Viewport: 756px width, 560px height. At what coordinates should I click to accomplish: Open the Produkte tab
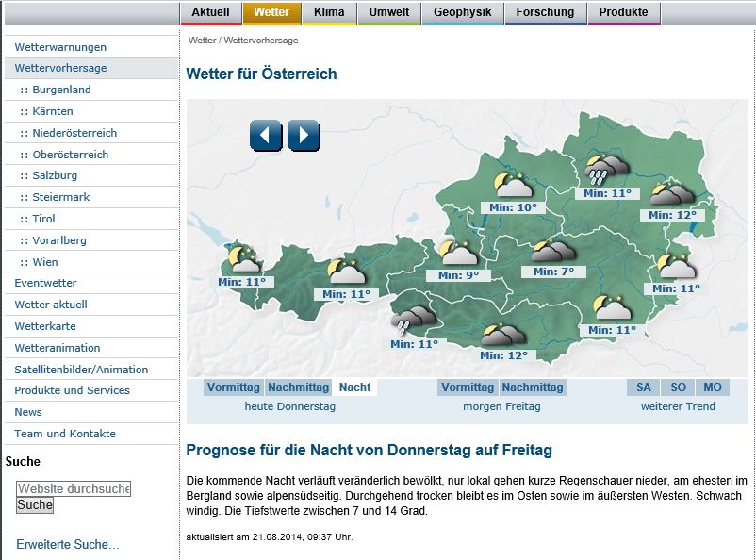[x=623, y=12]
